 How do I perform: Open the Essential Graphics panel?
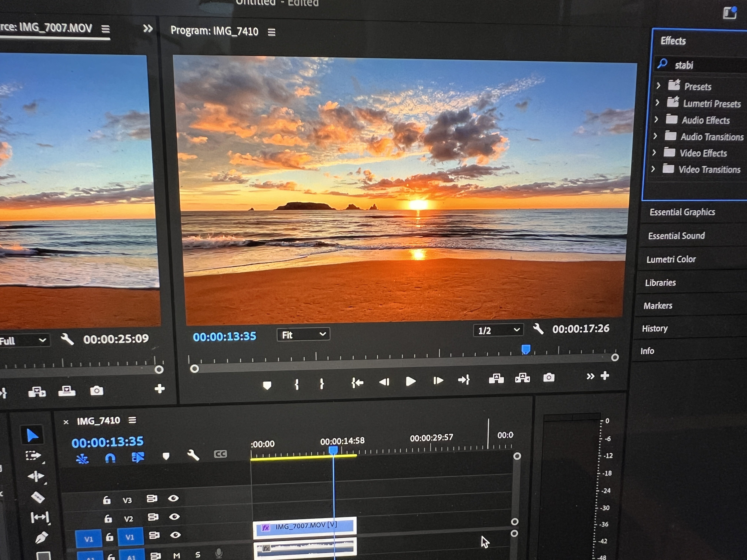point(682,212)
